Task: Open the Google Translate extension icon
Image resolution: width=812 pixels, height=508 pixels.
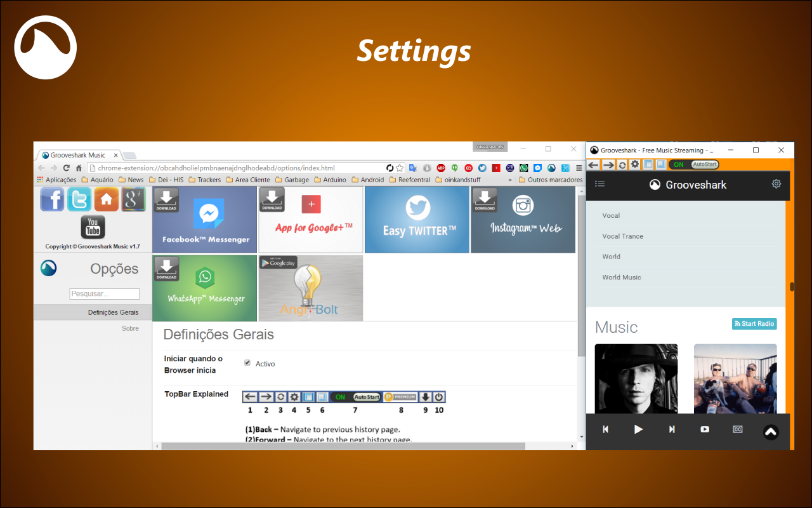Action: [x=413, y=168]
